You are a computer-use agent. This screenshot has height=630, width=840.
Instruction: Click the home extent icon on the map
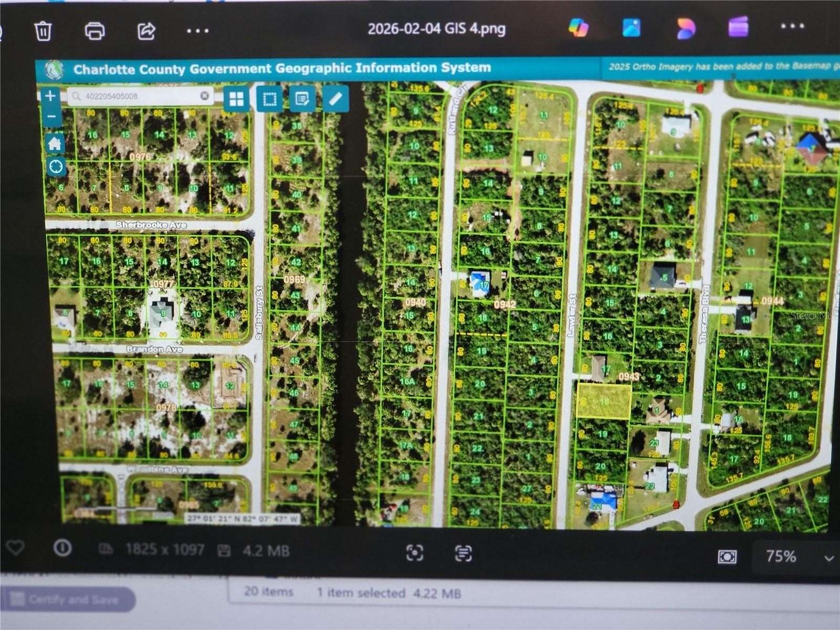[x=55, y=142]
